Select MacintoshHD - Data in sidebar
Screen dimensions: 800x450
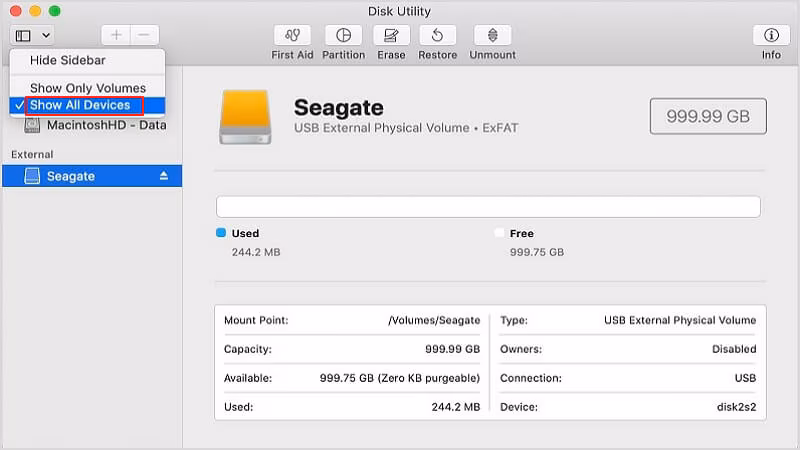(107, 125)
